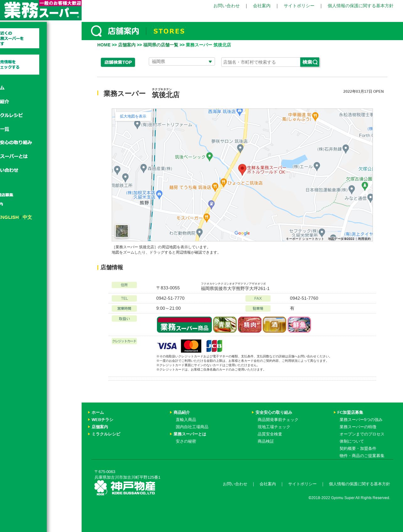Click footer ホーム link
Viewport: 403px width, 532px height.
point(98,413)
